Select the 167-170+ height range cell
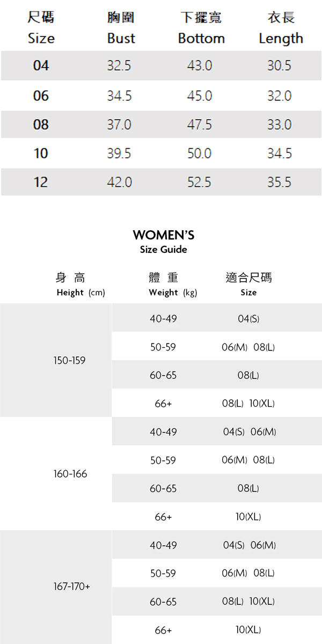Image resolution: width=322 pixels, height=644 pixels. coord(72,587)
